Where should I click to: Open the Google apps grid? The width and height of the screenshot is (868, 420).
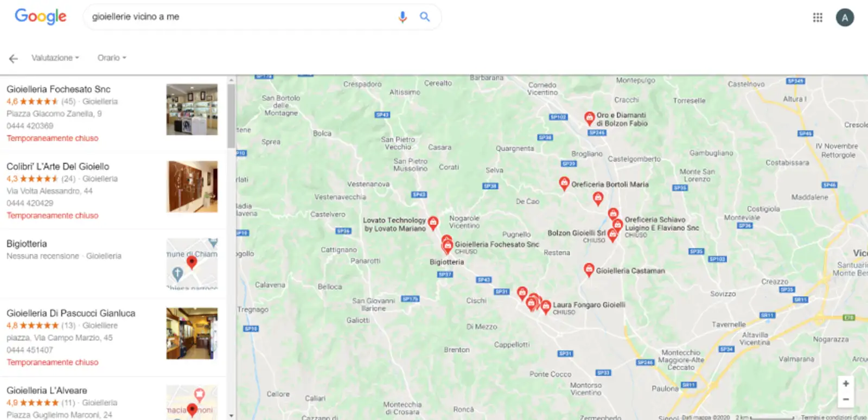818,17
